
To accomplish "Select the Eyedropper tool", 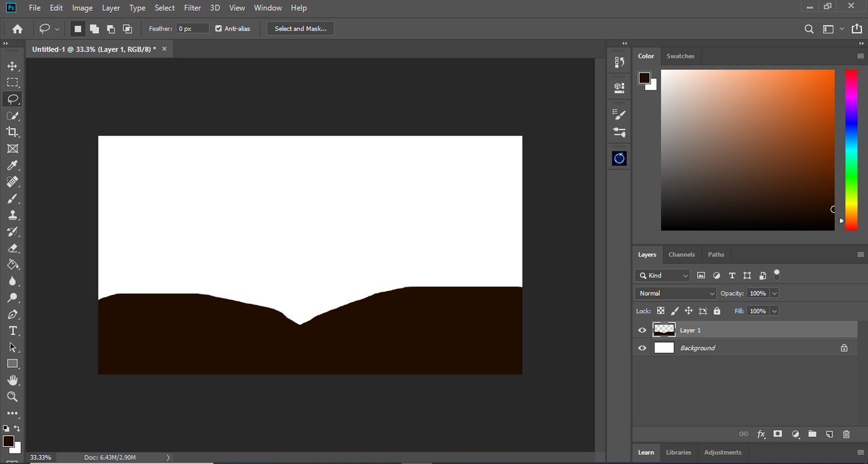I will pyautogui.click(x=12, y=166).
